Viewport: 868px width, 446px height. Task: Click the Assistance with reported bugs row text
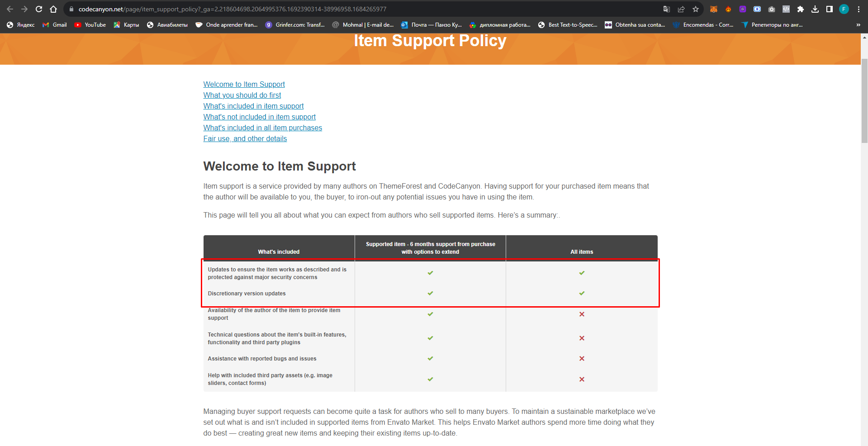click(x=262, y=359)
